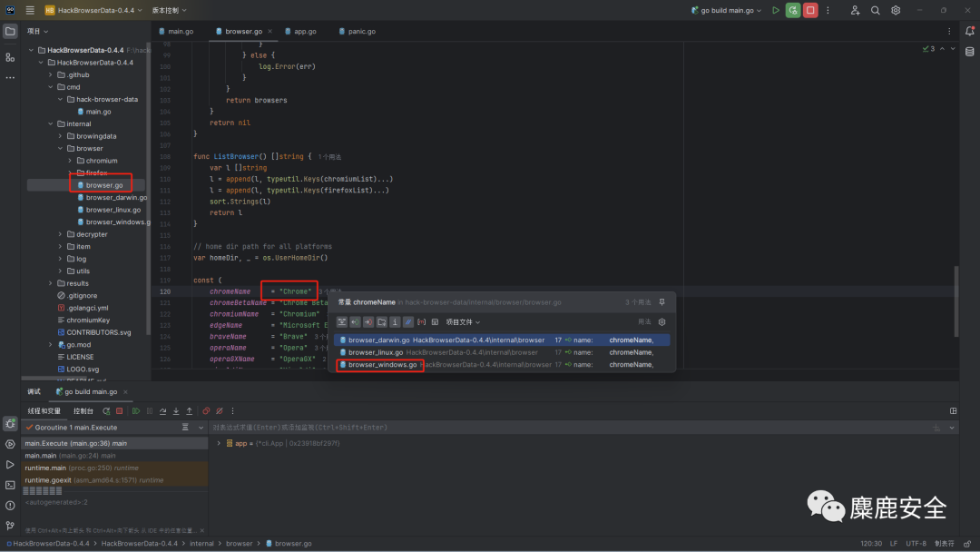Open browser_darwin.go in project tree
This screenshot has width=980, height=552.
click(116, 198)
